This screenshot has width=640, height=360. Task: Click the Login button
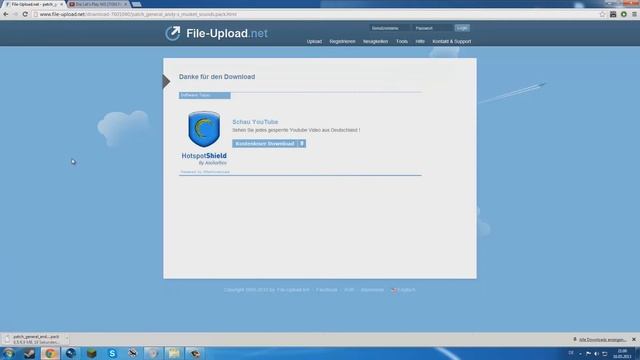click(462, 28)
